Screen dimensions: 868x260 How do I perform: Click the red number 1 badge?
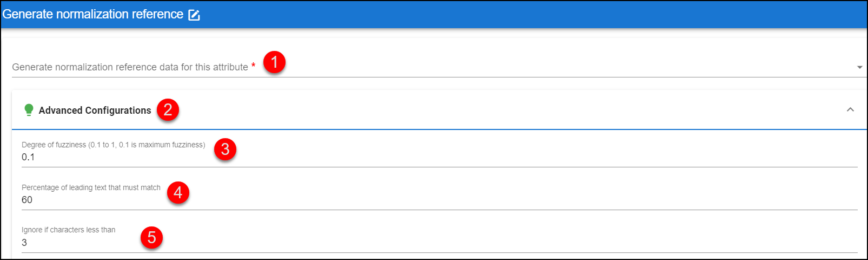(275, 62)
